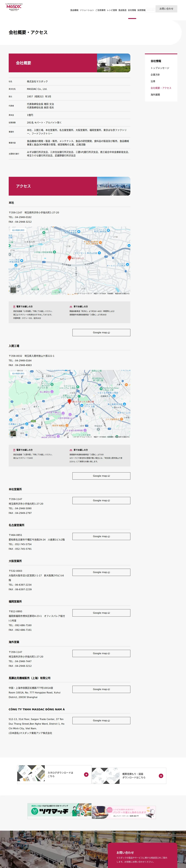Go to 沿革 in the sidebar
The height and width of the screenshot is (868, 186).
coord(153,81)
